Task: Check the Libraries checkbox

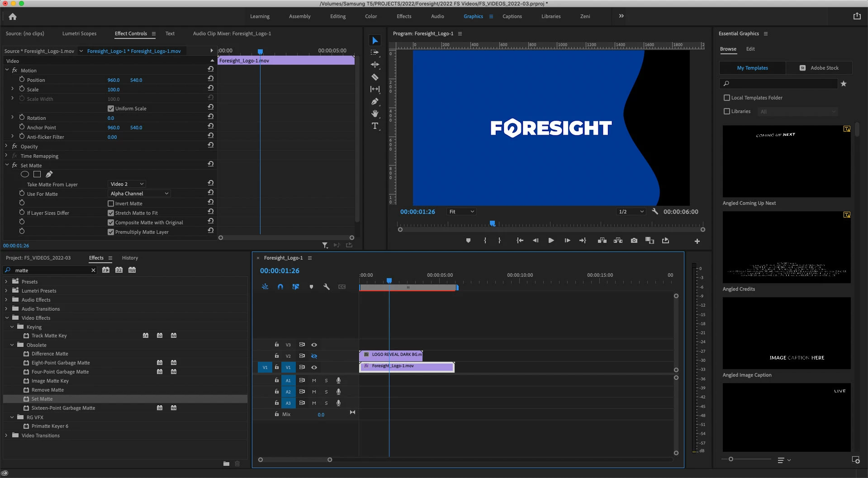Action: pos(727,111)
